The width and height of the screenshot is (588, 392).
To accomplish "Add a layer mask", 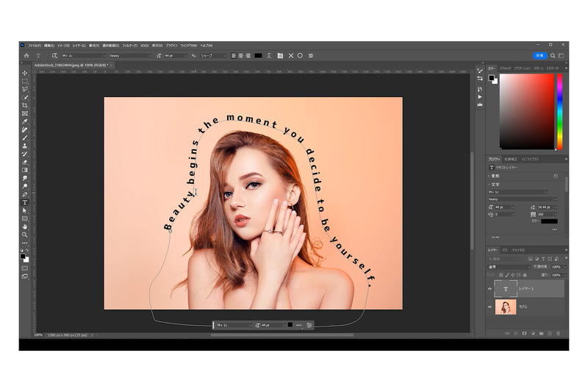I will (x=524, y=333).
